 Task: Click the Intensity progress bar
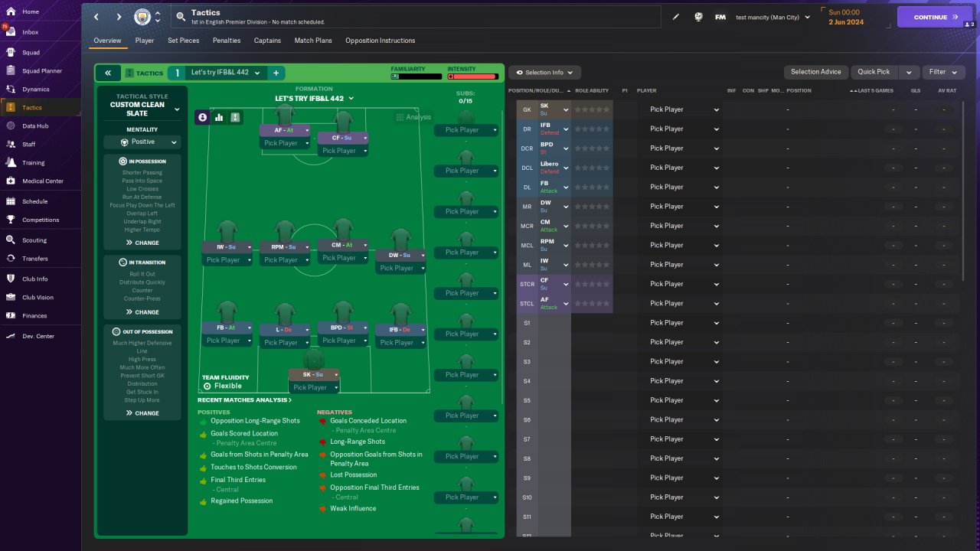(472, 77)
